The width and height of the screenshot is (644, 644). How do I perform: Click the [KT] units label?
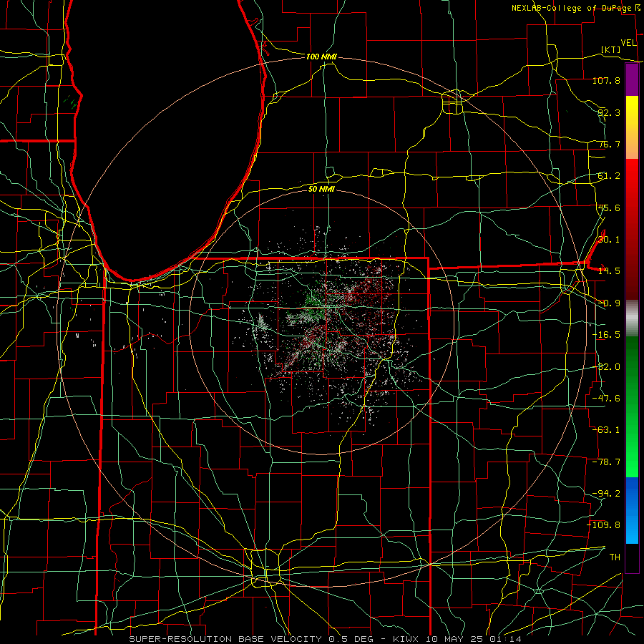coord(611,50)
